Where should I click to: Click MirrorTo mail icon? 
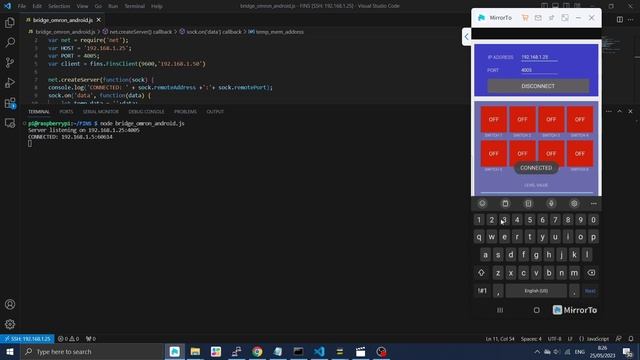tap(538, 18)
